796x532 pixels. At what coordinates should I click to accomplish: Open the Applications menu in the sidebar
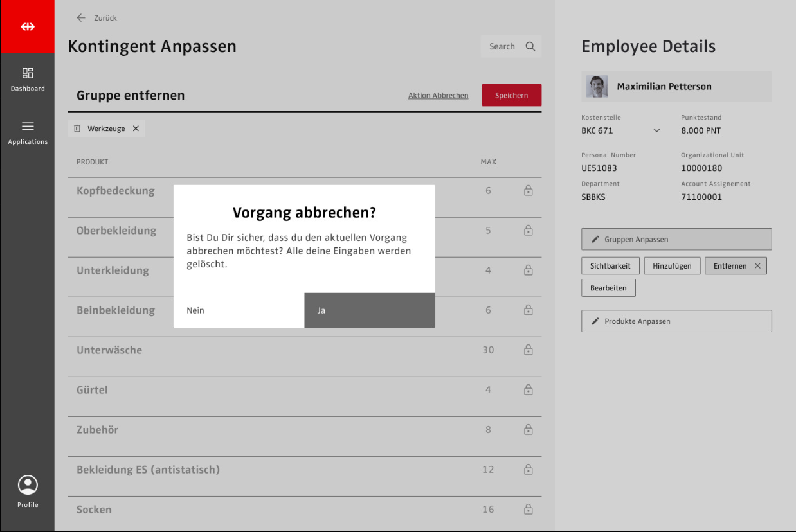point(28,132)
